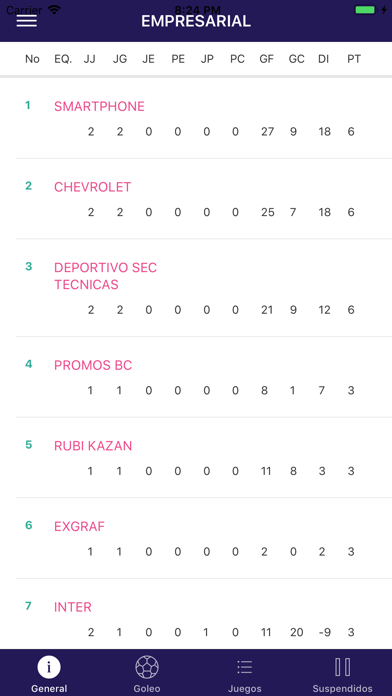Image resolution: width=392 pixels, height=696 pixels.
Task: Click the GF column header
Action: pos(266,59)
